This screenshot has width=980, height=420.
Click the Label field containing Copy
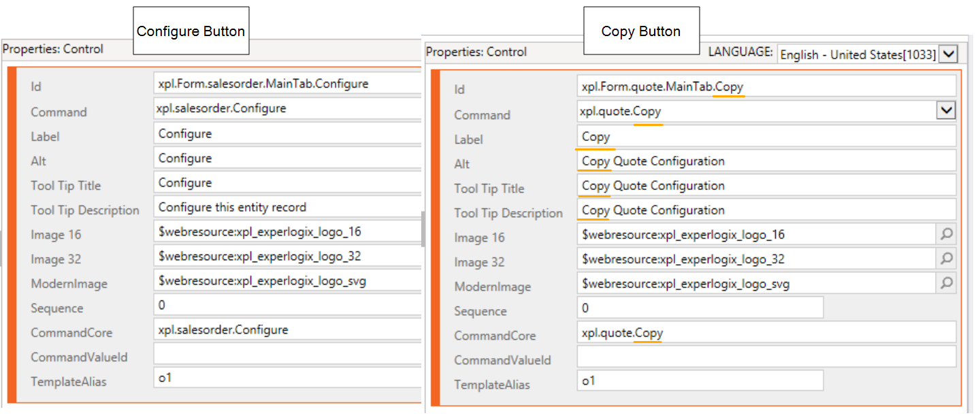[x=766, y=136]
